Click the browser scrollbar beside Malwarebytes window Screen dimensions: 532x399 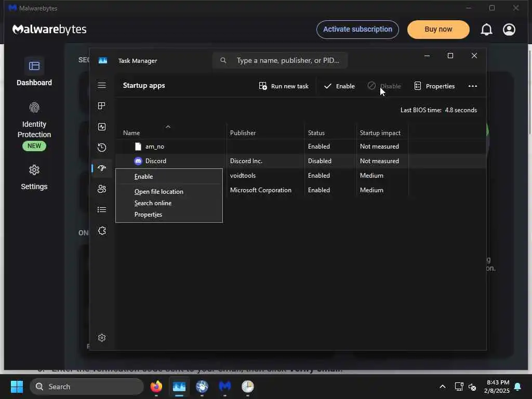529,91
